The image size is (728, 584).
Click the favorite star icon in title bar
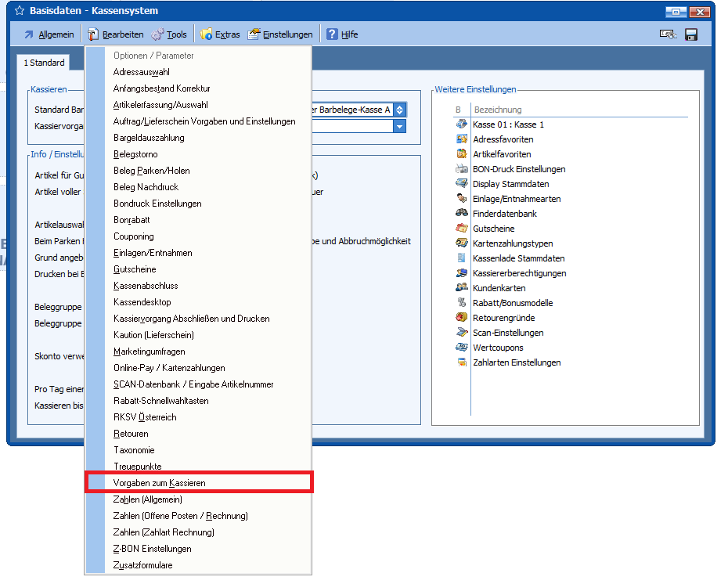[19, 11]
